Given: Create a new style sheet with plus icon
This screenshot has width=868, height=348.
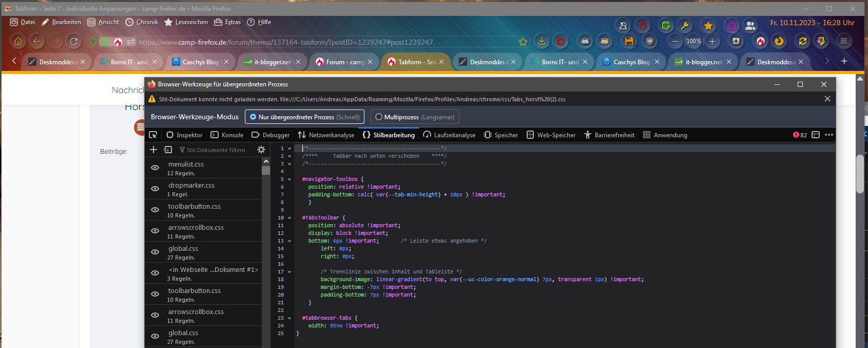Looking at the screenshot, I should pos(153,150).
